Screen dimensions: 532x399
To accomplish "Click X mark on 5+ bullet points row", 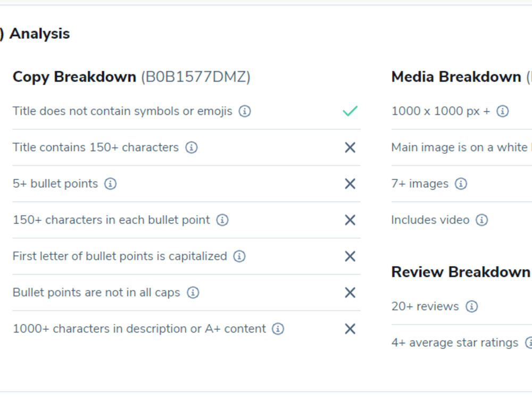I will (350, 184).
